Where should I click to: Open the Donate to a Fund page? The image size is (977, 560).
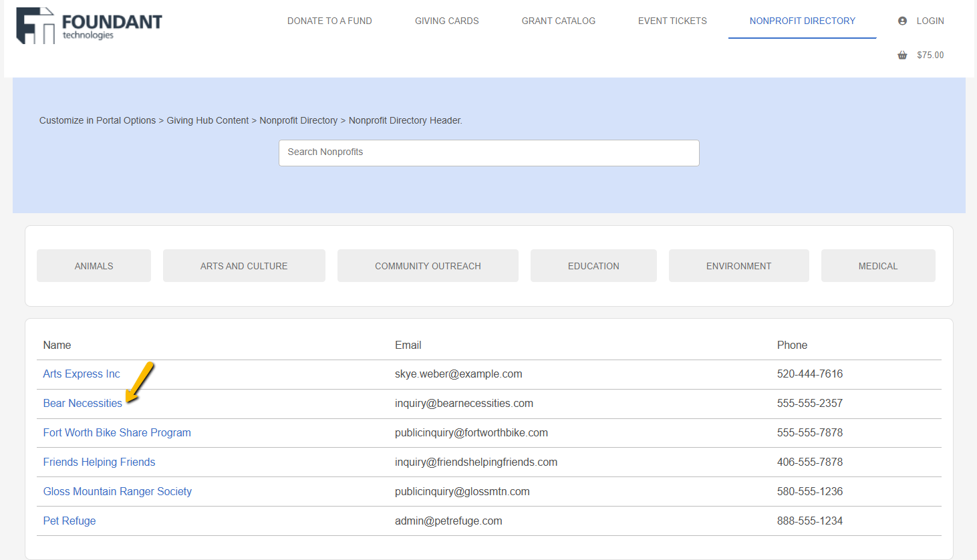pos(329,21)
